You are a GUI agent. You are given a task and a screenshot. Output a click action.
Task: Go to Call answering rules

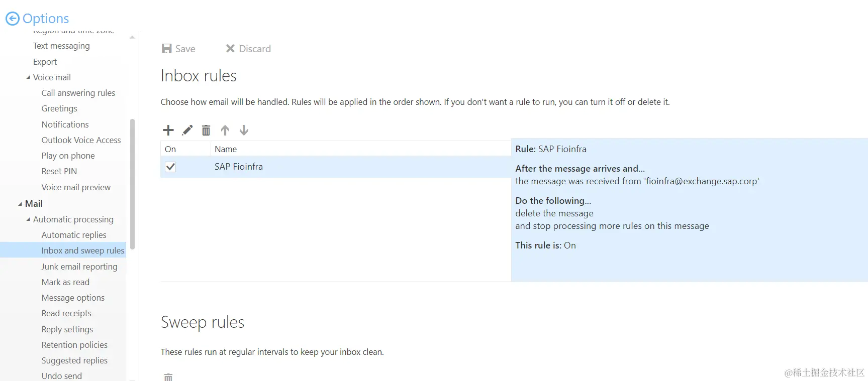78,93
